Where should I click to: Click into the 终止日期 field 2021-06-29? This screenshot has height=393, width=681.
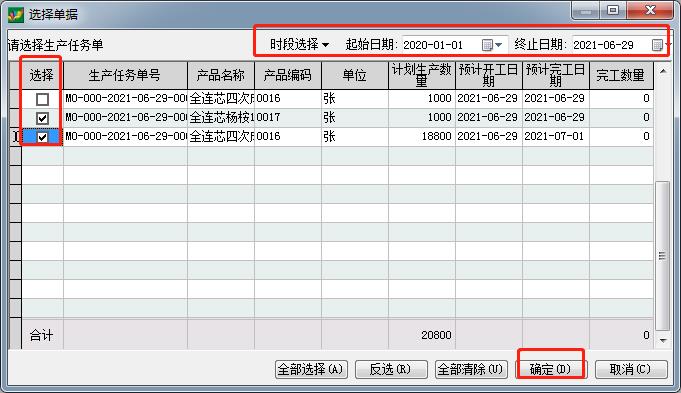pyautogui.click(x=611, y=45)
